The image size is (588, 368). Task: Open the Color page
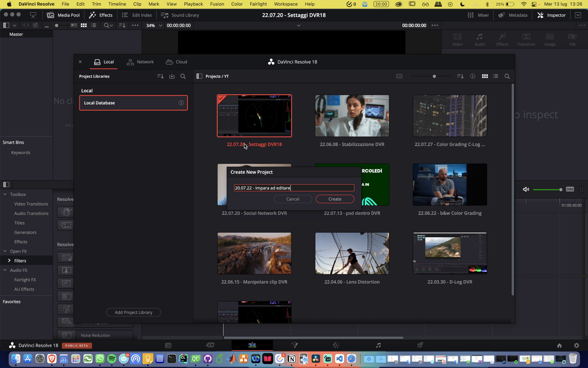[336, 345]
